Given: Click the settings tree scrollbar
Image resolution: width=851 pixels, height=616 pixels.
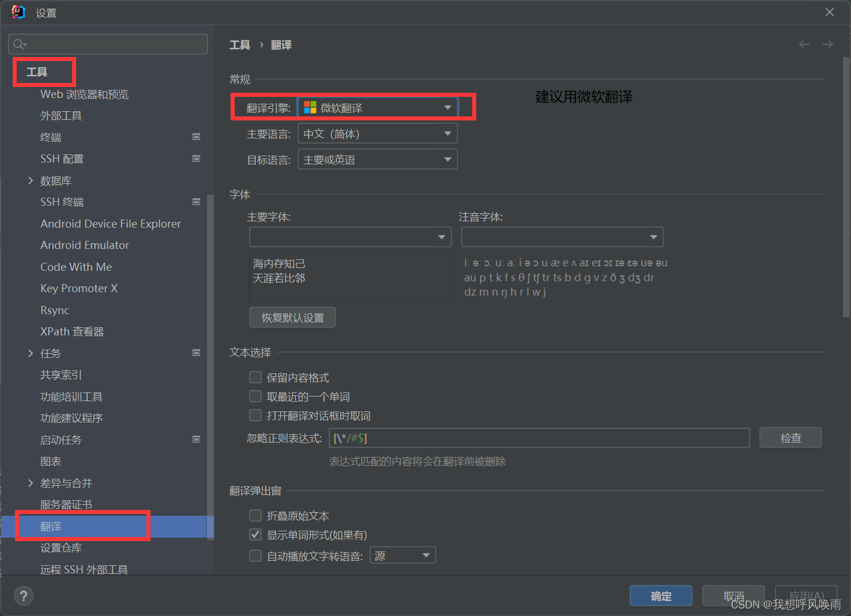Looking at the screenshot, I should [210, 366].
